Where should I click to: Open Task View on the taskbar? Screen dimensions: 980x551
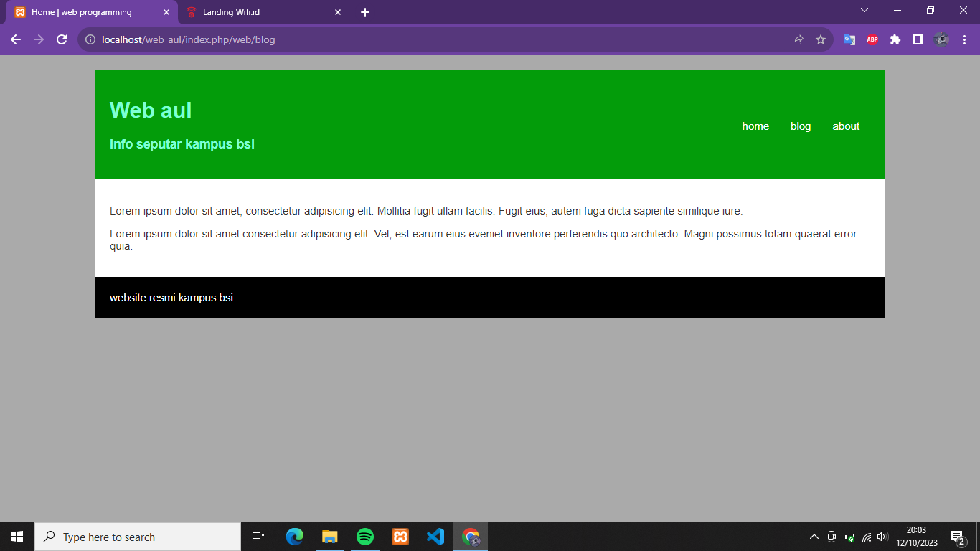258,537
